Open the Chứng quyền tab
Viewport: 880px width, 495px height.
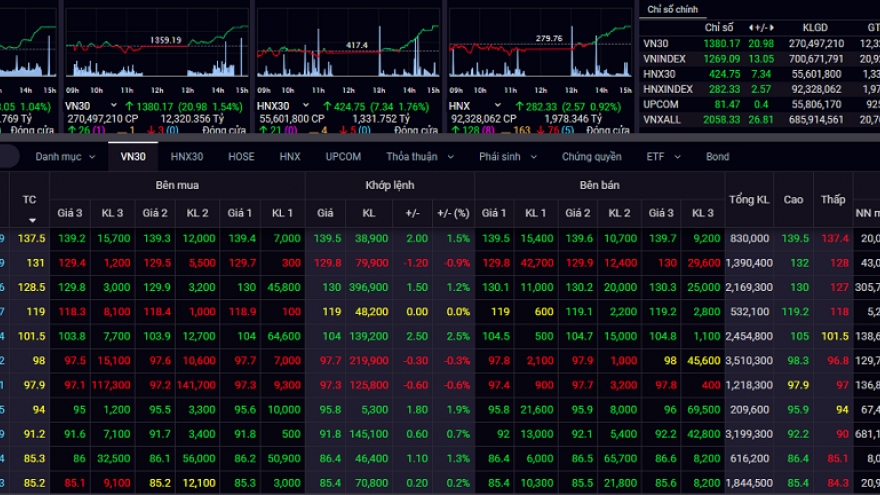592,157
